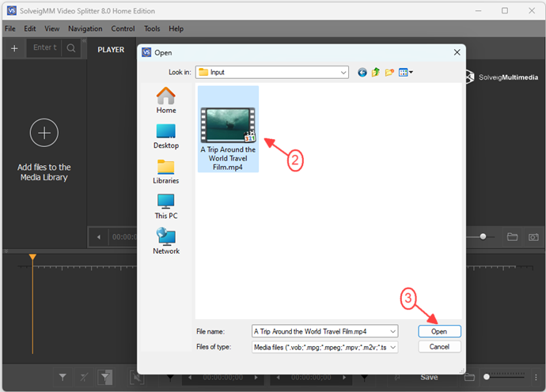Step back the second timecode field
Image resolution: width=546 pixels, height=392 pixels.
278,378
